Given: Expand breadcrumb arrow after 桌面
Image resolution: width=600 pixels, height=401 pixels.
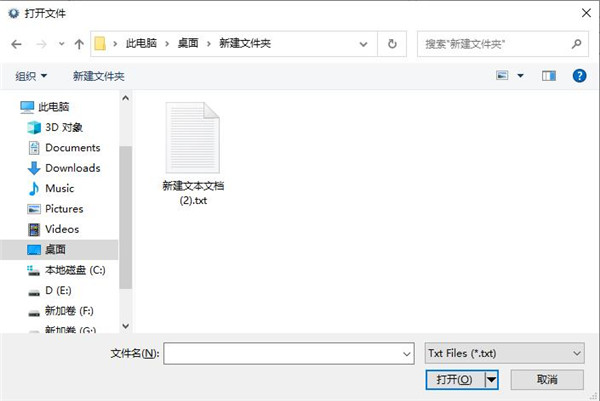Looking at the screenshot, I should coord(209,44).
